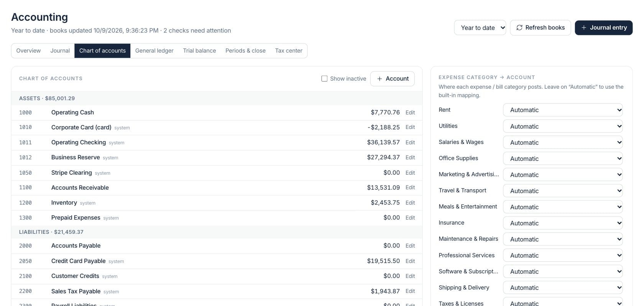Image resolution: width=644 pixels, height=306 pixels.
Task: Click the Refresh books button
Action: click(540, 28)
